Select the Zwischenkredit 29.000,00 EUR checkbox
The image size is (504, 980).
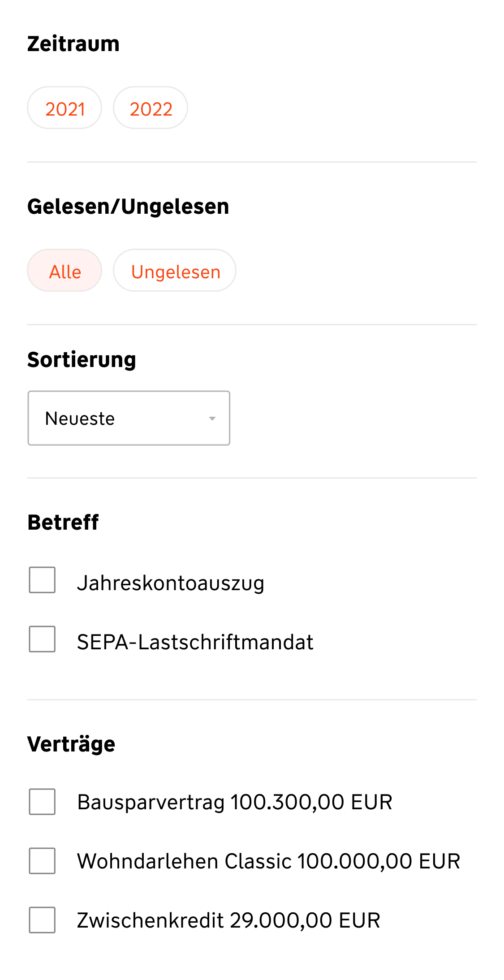click(x=42, y=920)
